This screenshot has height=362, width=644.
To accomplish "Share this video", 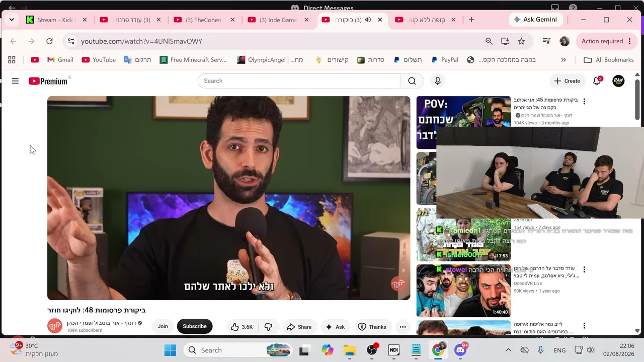I will [299, 327].
